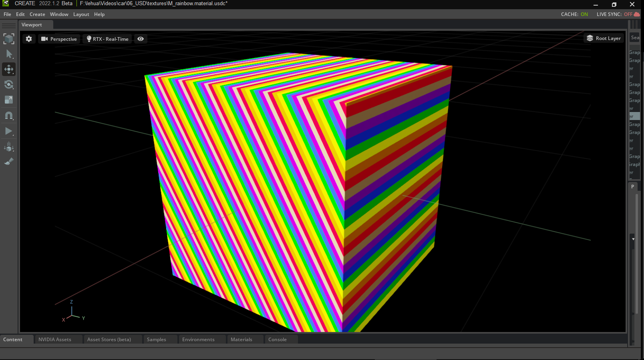Enable the snap magnet tool

click(9, 116)
